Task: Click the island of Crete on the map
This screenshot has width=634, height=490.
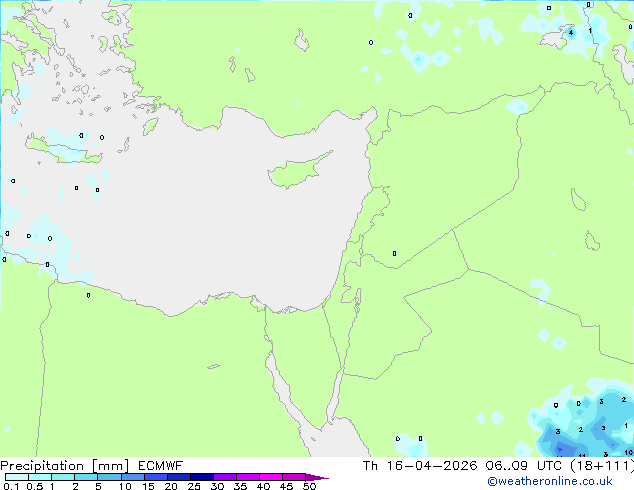Action: tap(65, 150)
